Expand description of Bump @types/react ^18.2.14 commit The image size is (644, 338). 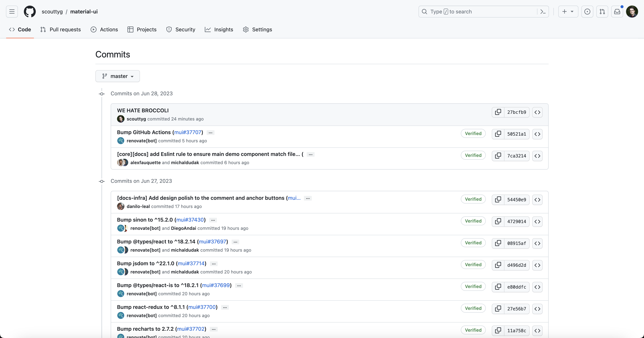pyautogui.click(x=235, y=242)
